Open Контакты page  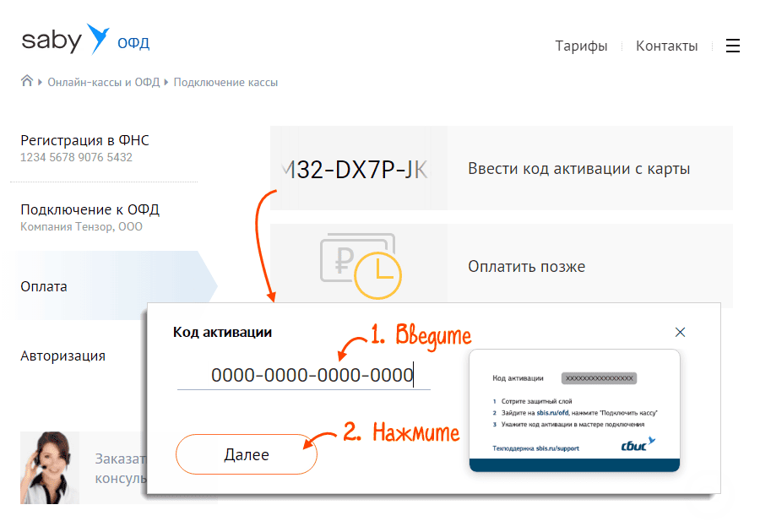coord(666,46)
